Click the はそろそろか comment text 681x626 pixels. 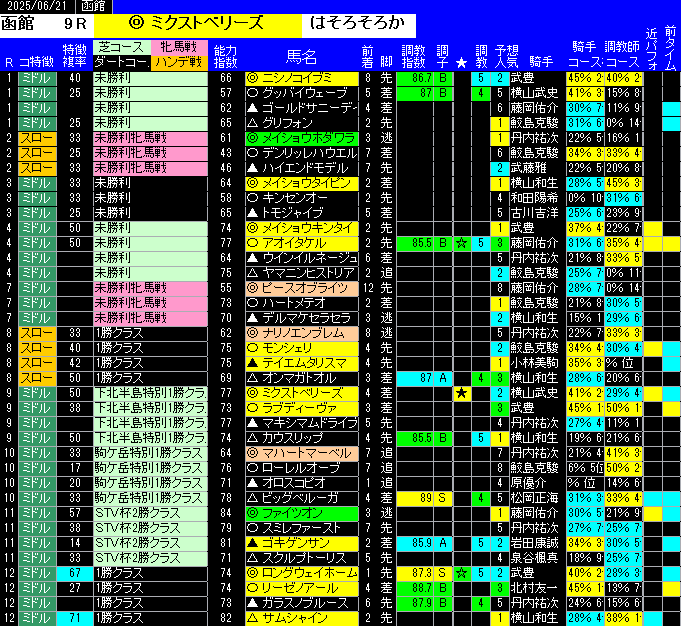click(x=358, y=24)
